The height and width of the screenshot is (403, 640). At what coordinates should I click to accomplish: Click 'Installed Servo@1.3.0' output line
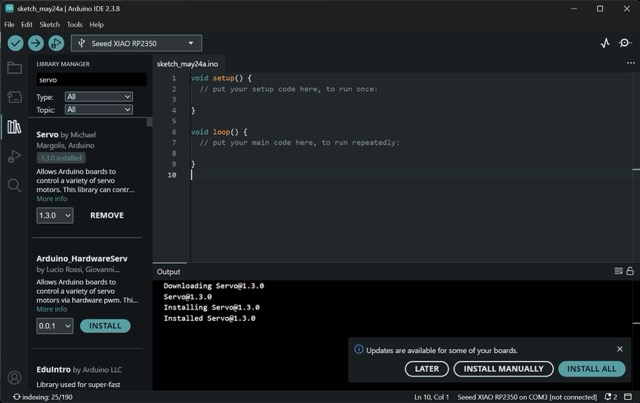pos(209,318)
